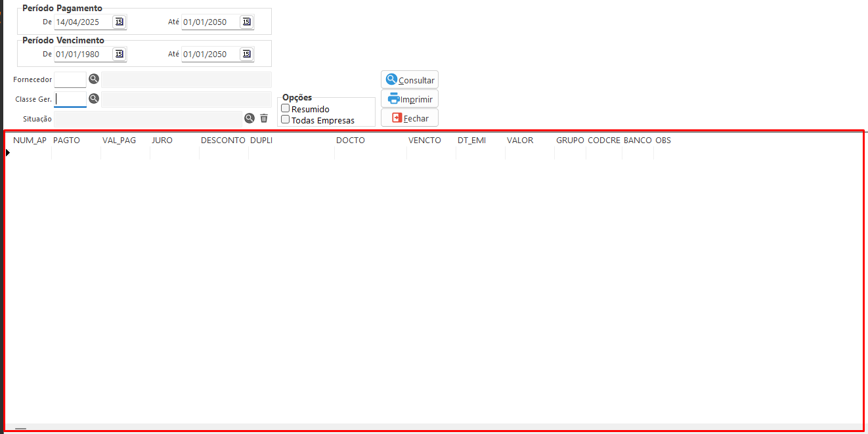This screenshot has height=434, width=868.
Task: Select the NUM_AP column header
Action: point(30,141)
